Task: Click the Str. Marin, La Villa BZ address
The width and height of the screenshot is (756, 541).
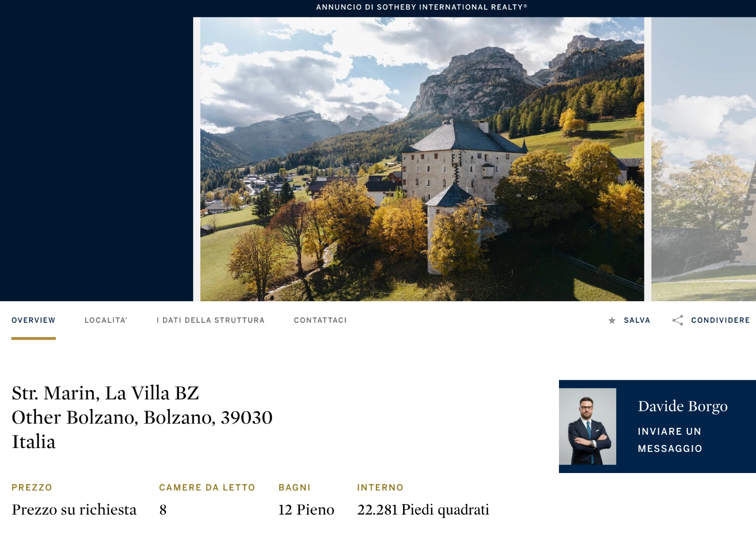Action: click(105, 393)
